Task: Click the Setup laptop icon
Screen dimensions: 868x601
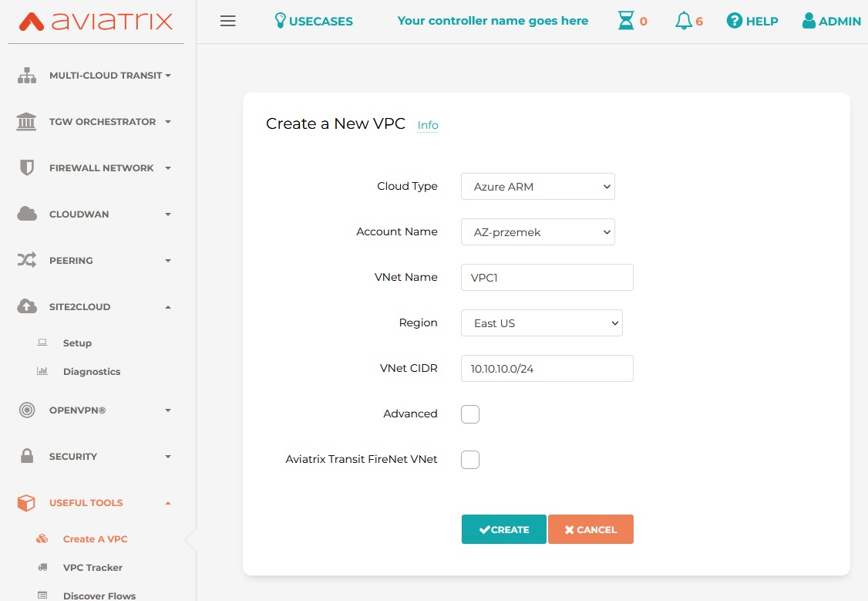Action: coord(42,343)
